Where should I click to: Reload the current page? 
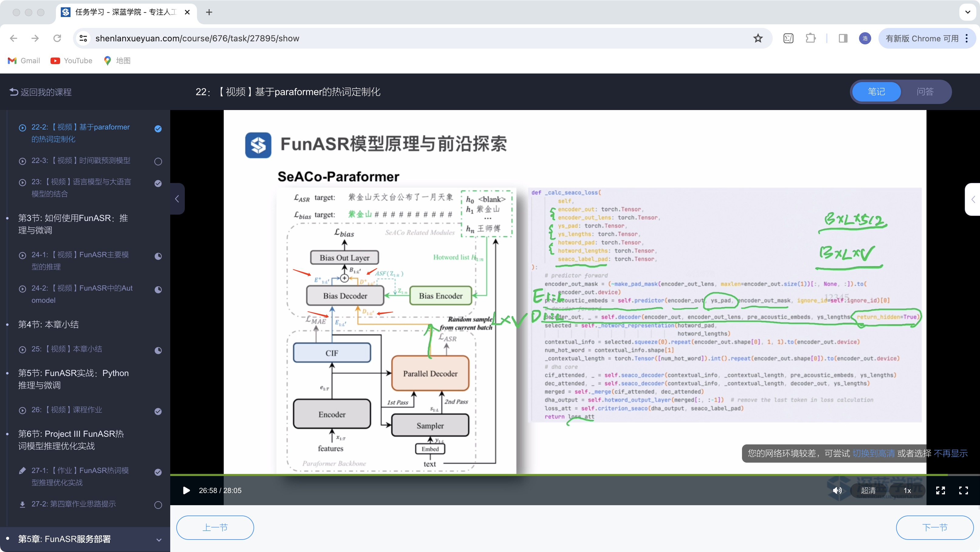point(57,38)
